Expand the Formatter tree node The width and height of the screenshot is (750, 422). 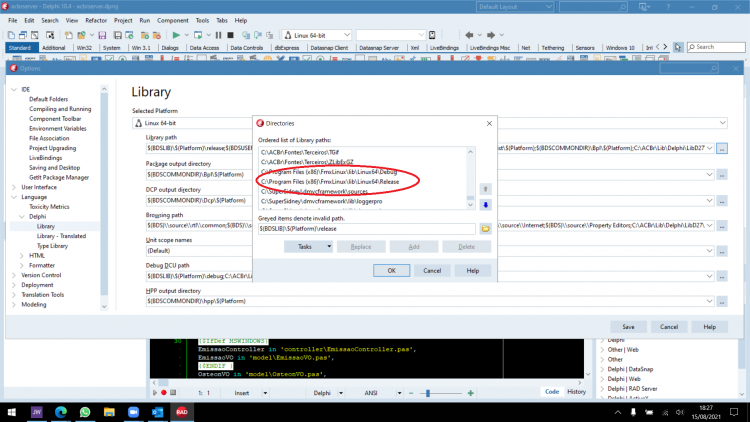tap(22, 266)
